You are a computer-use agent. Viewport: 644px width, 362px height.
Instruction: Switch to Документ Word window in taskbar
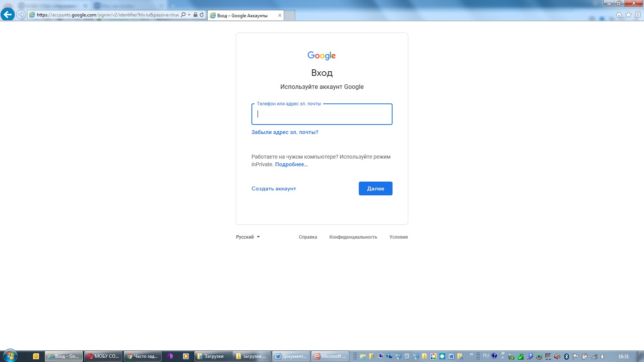tap(291, 356)
